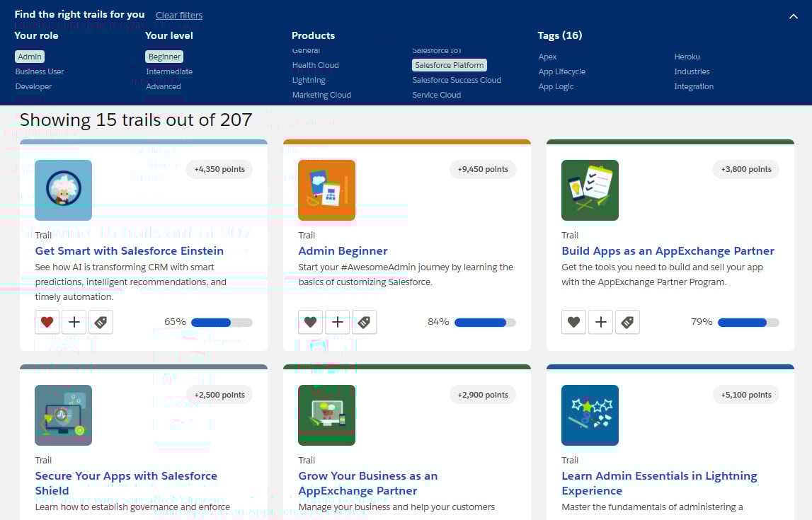The width and height of the screenshot is (812, 520).
Task: Tag the Get Smart with Salesforce Einstein trail
Action: click(101, 322)
